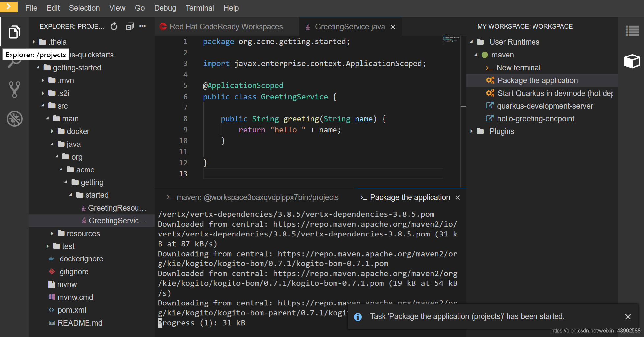Viewport: 644px width, 337px height.
Task: Refresh the Explorer file tree
Action: (x=114, y=26)
